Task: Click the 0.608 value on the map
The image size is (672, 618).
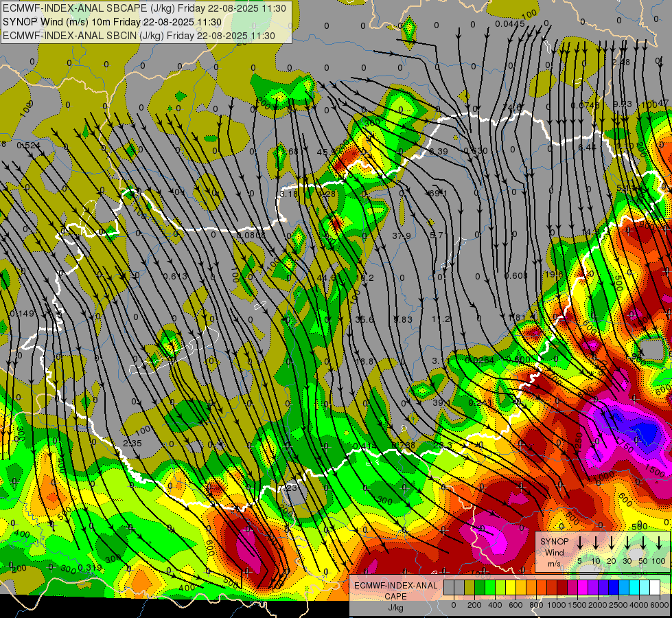Action: pyautogui.click(x=516, y=276)
